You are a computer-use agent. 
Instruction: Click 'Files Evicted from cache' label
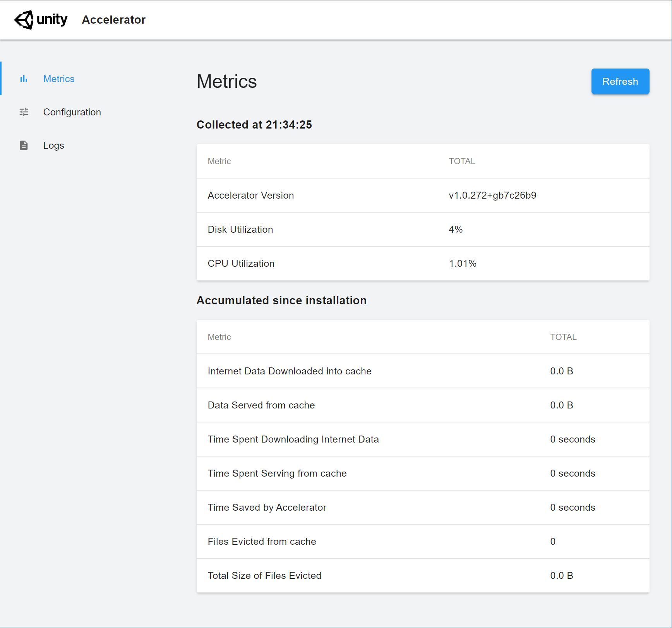pos(262,541)
